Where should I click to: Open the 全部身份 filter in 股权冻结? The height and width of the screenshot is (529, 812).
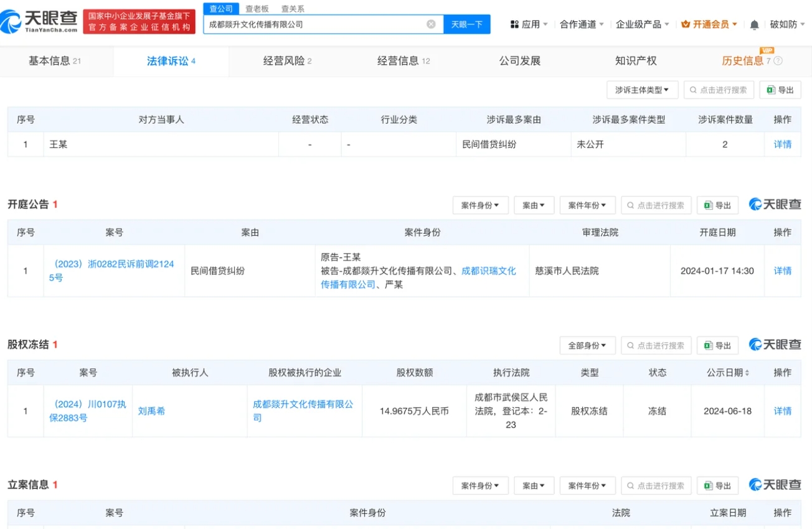[x=587, y=345]
